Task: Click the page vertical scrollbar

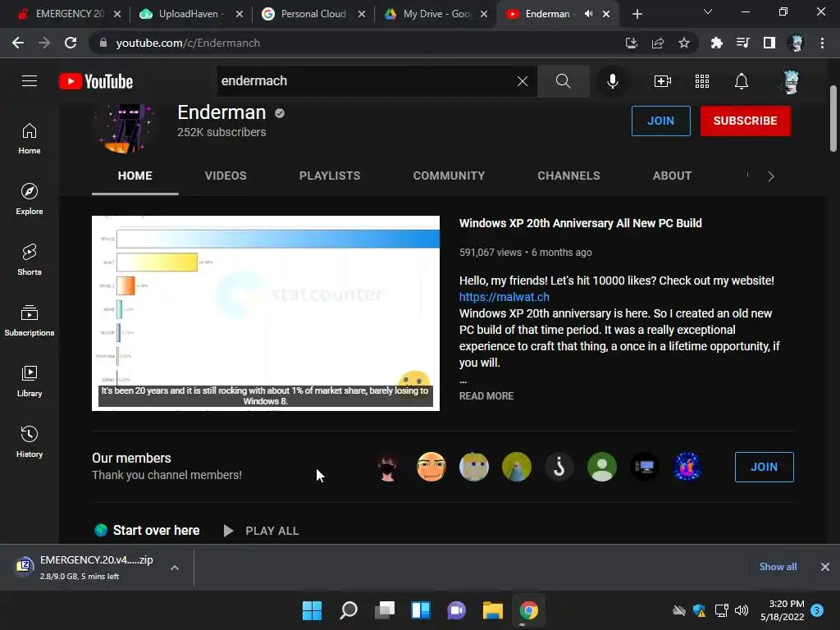Action: tap(833, 118)
